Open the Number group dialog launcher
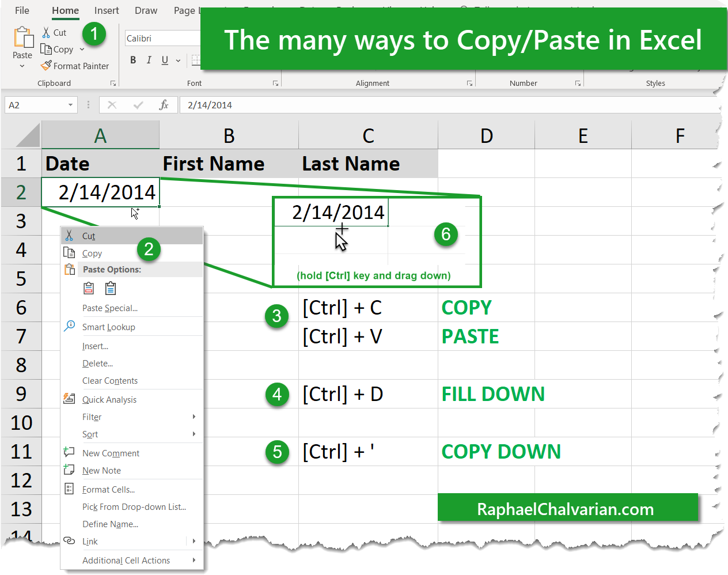 point(578,84)
